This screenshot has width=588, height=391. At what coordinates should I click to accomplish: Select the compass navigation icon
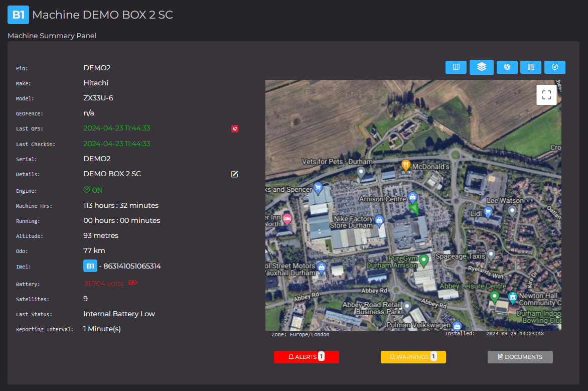pos(554,67)
